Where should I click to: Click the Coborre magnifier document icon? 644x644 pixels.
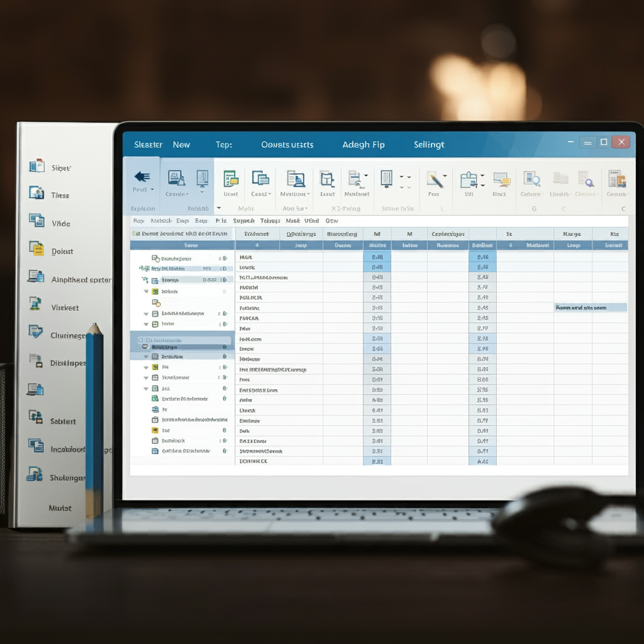[531, 179]
